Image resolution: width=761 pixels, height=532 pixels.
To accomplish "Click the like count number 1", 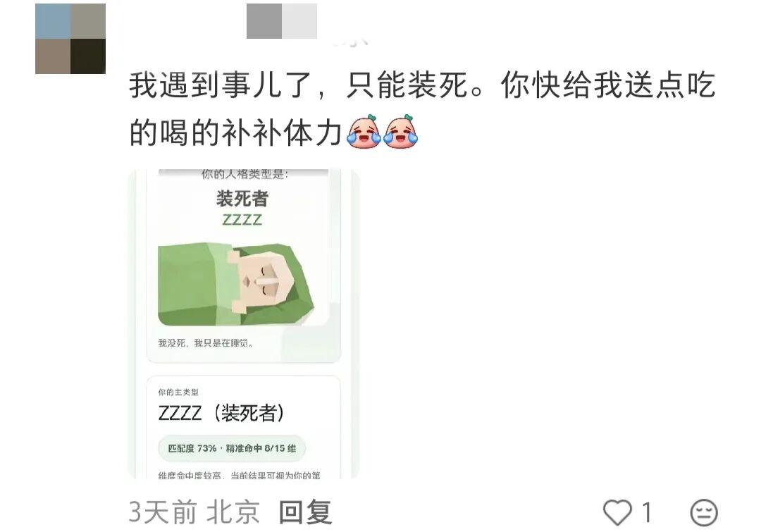I will (x=646, y=512).
